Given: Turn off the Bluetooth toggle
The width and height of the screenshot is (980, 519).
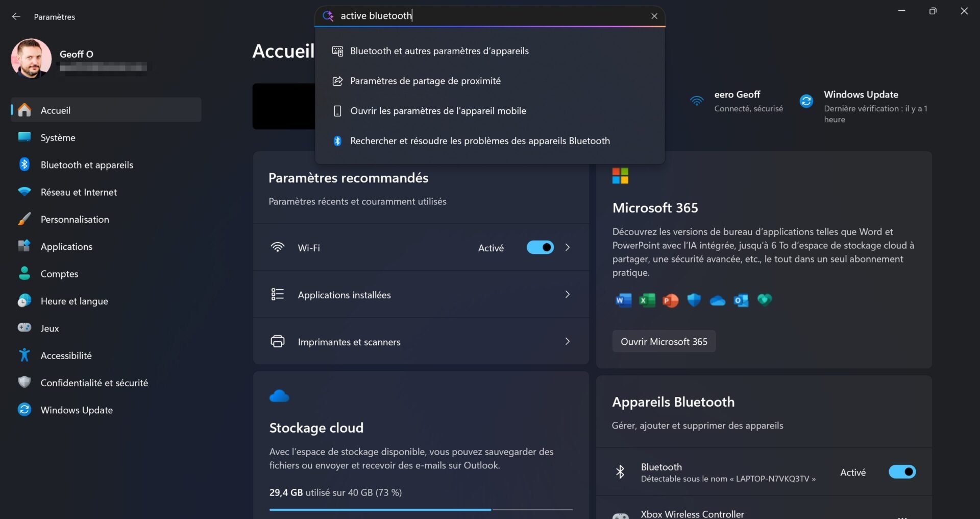Looking at the screenshot, I should [902, 471].
